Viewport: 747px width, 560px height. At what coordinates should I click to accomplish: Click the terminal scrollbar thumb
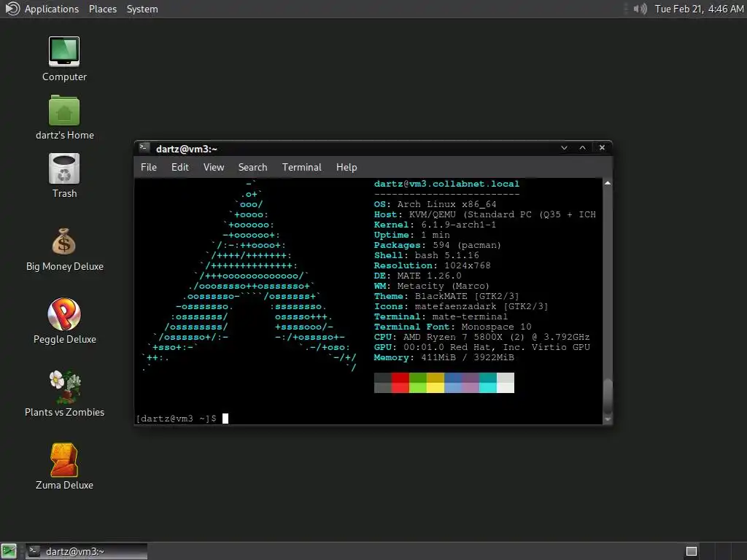pyautogui.click(x=608, y=396)
